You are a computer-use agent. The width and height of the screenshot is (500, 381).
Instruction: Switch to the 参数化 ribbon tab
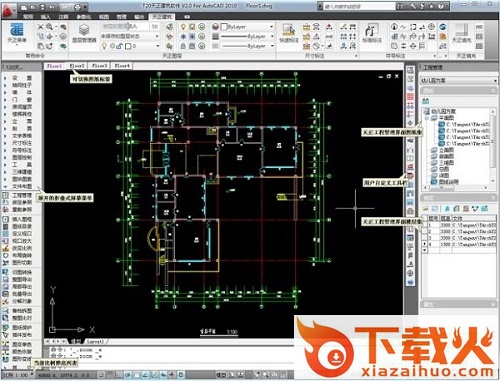83,16
